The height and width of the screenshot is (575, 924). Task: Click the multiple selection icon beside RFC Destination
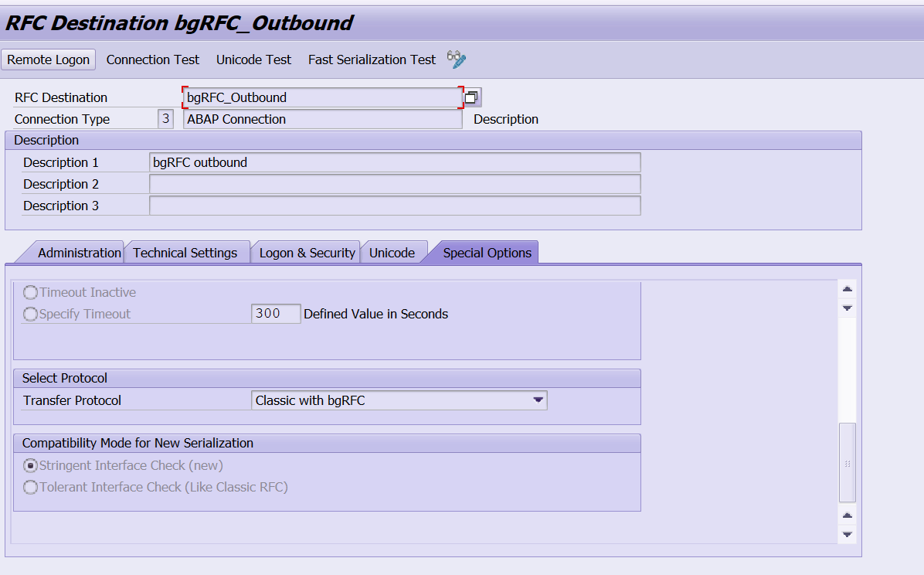coord(471,97)
